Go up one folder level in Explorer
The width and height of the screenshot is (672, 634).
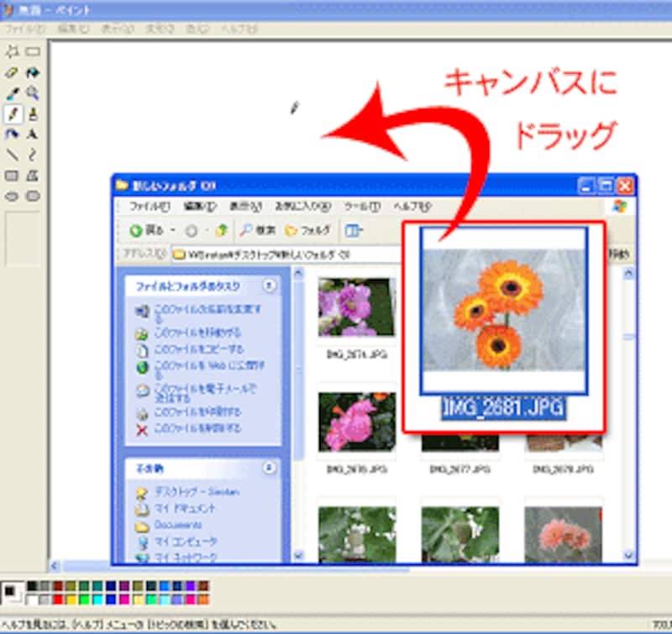[222, 230]
